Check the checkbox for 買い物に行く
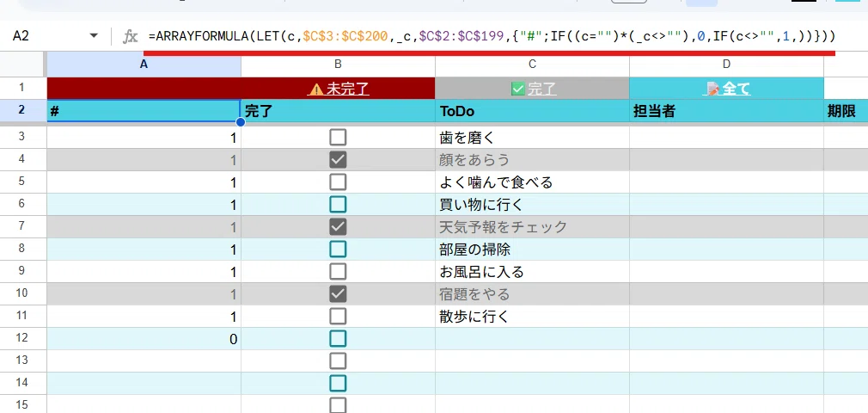Screen dimensions: 868x413 pyautogui.click(x=338, y=205)
